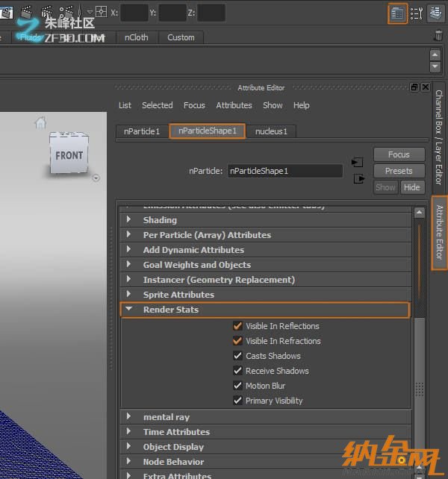This screenshot has height=479, width=448.
Task: Expand Goal Weights and Objects
Action: point(265,265)
